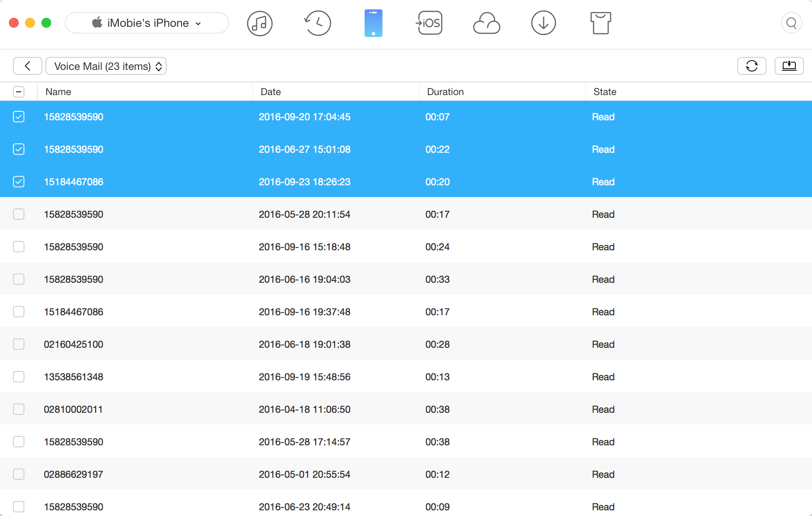Open the music library icon
Image resolution: width=812 pixels, height=516 pixels.
coord(259,23)
